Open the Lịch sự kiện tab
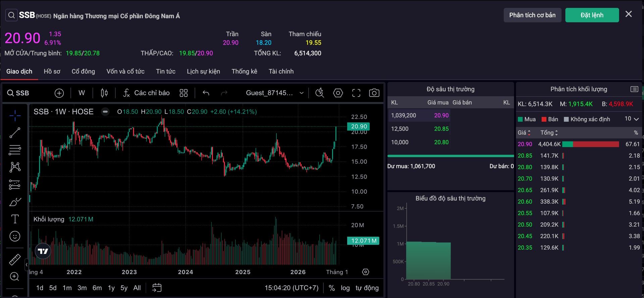The image size is (644, 298). [x=203, y=71]
